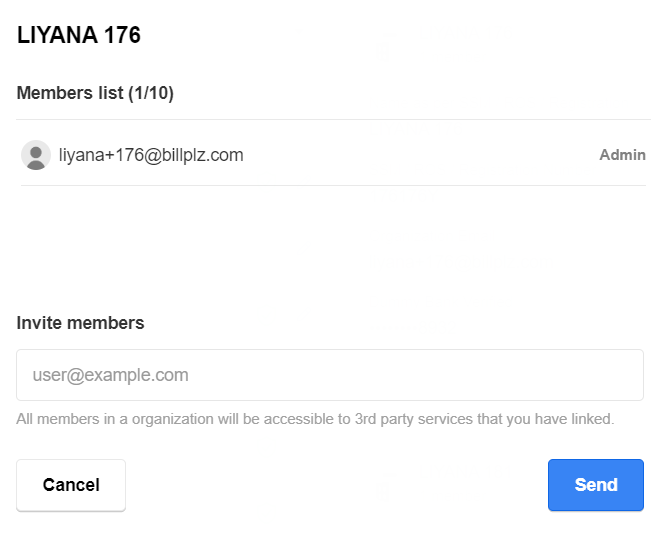The width and height of the screenshot is (667, 537).
Task: Open the profile picture of liyana+176
Action: pyautogui.click(x=36, y=155)
